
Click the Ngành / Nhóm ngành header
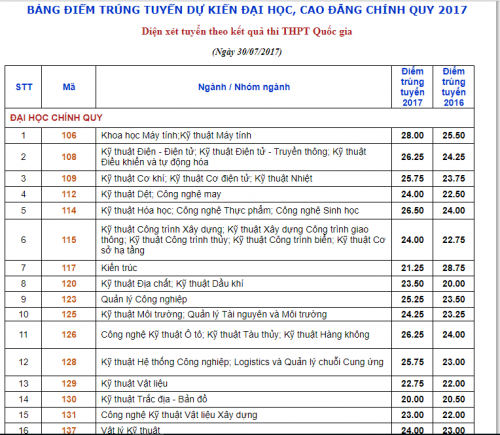(x=244, y=87)
